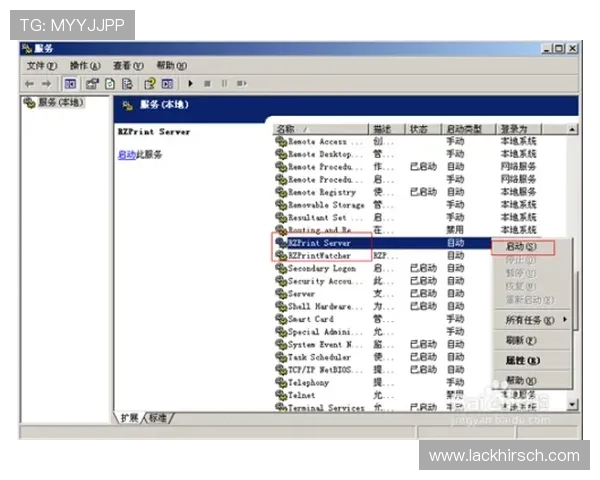Click the Help question-mark toolbar icon

point(150,83)
